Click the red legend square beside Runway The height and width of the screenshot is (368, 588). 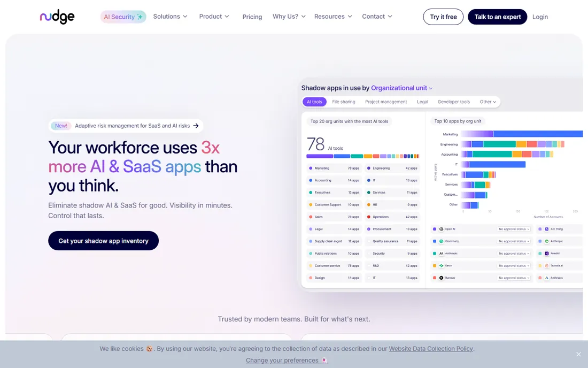[x=435, y=278]
